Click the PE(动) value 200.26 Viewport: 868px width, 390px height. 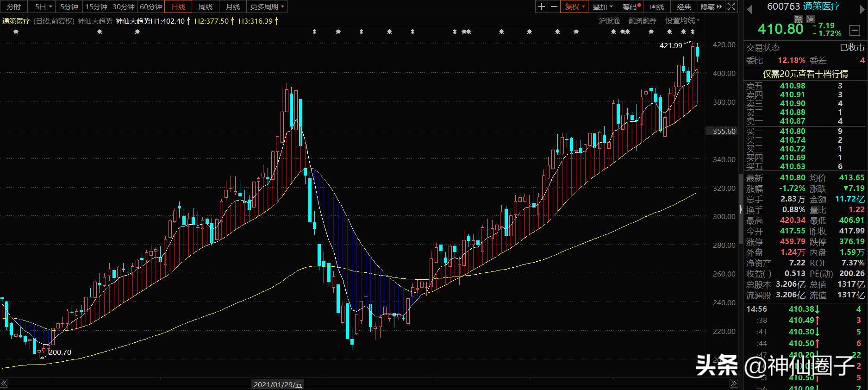852,273
